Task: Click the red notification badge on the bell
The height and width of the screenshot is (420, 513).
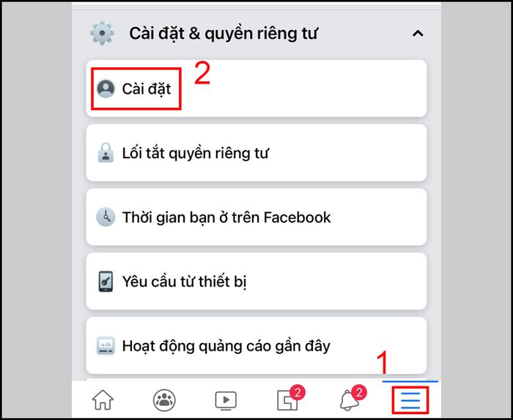Action: point(359,392)
